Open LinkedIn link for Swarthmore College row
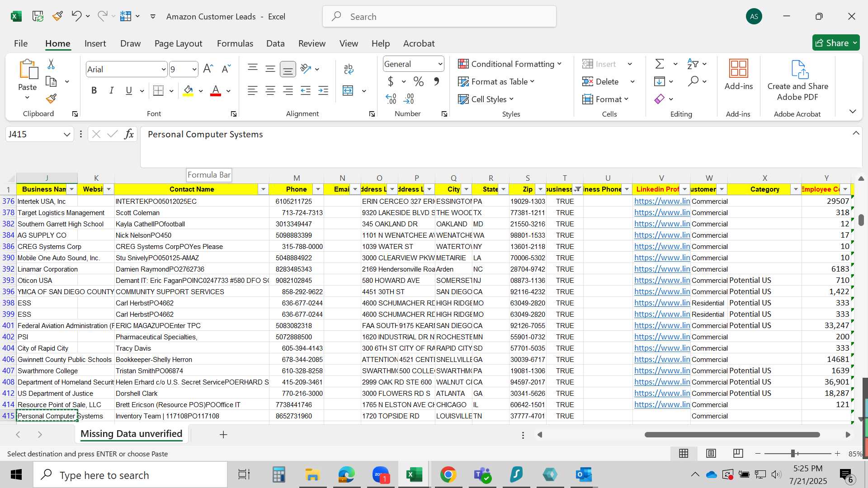 (x=662, y=371)
